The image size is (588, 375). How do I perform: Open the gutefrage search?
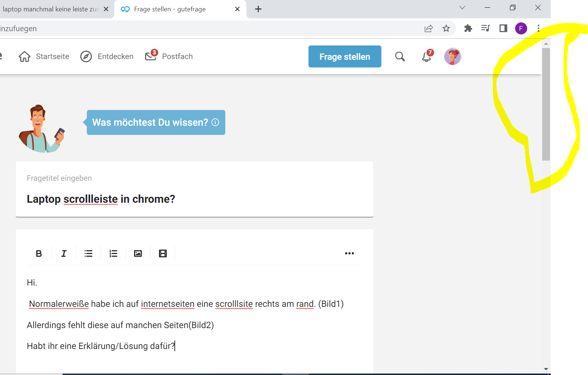tap(400, 56)
